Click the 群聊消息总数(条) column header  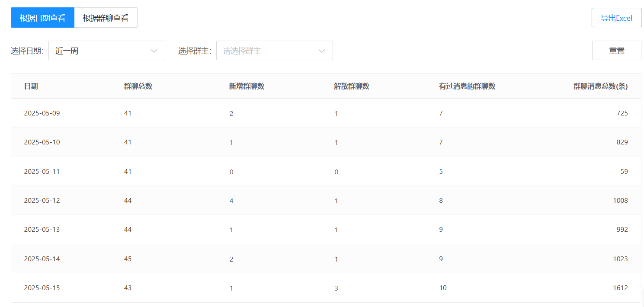point(601,86)
